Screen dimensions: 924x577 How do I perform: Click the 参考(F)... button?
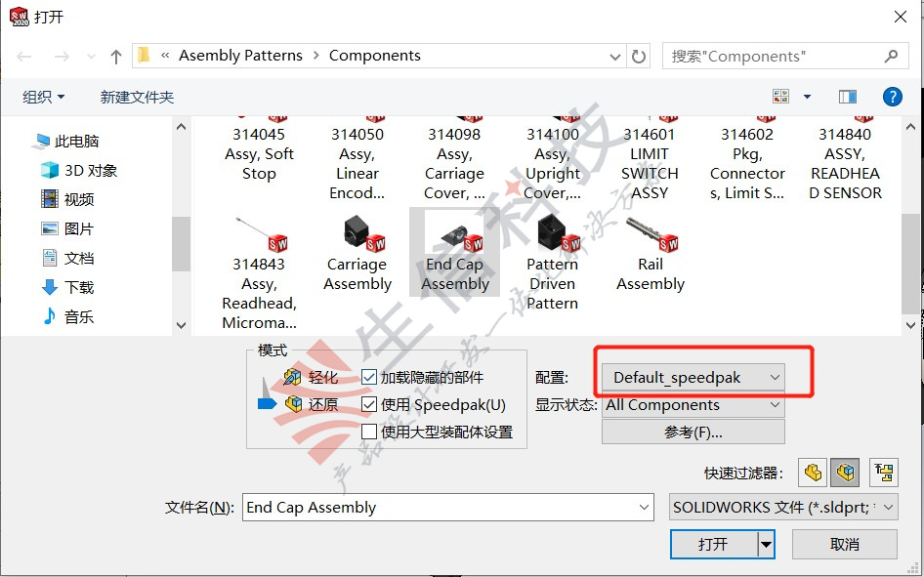pos(693,433)
